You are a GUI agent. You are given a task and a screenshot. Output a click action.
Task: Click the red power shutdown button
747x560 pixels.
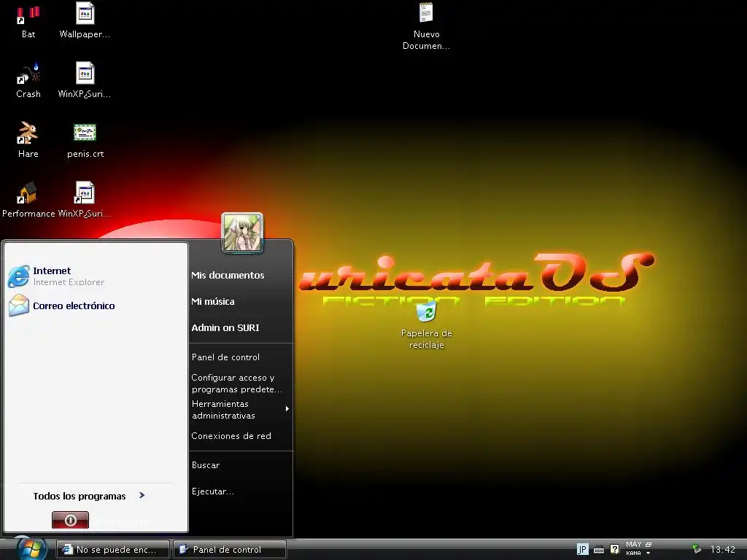70,520
